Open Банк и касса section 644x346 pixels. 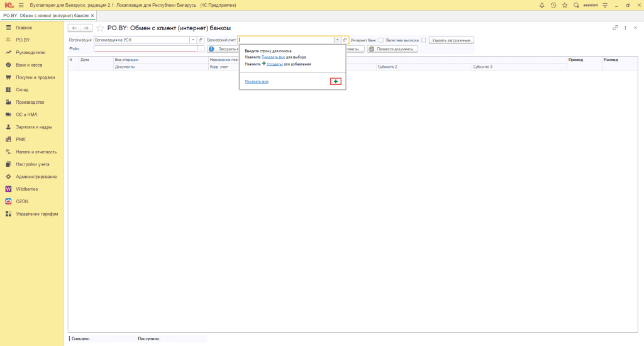(29, 65)
